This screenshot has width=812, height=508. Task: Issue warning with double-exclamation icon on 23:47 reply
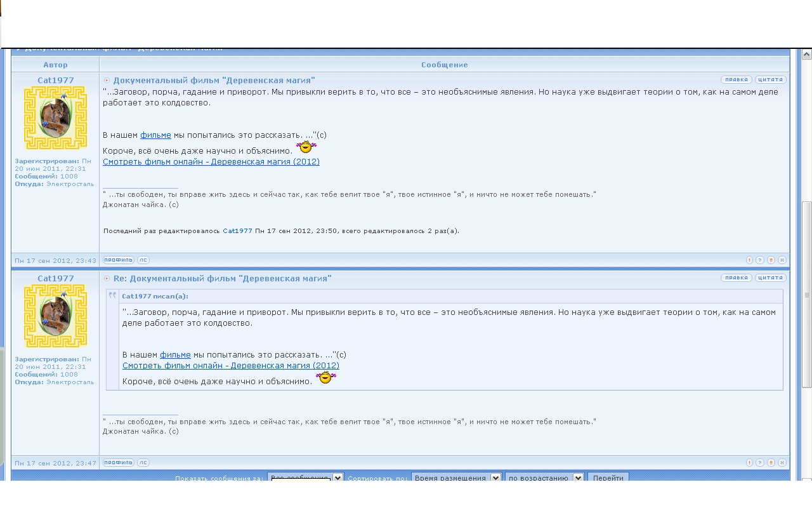click(x=771, y=463)
